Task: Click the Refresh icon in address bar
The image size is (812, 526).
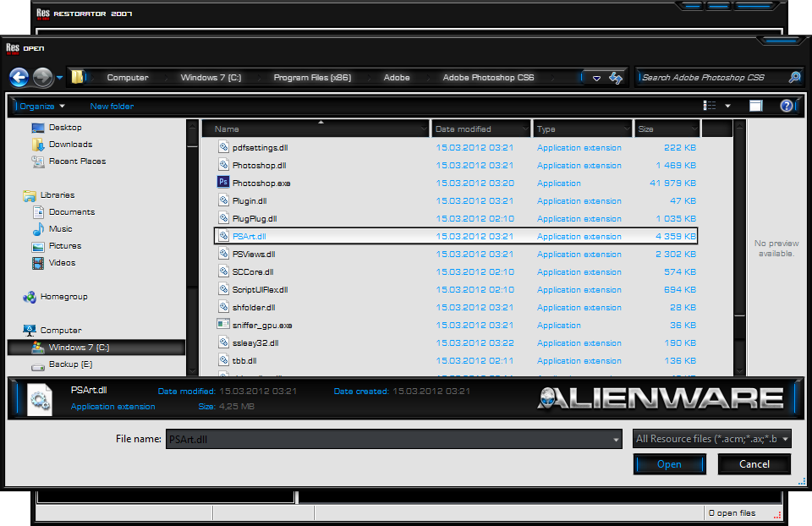Action: click(x=616, y=78)
